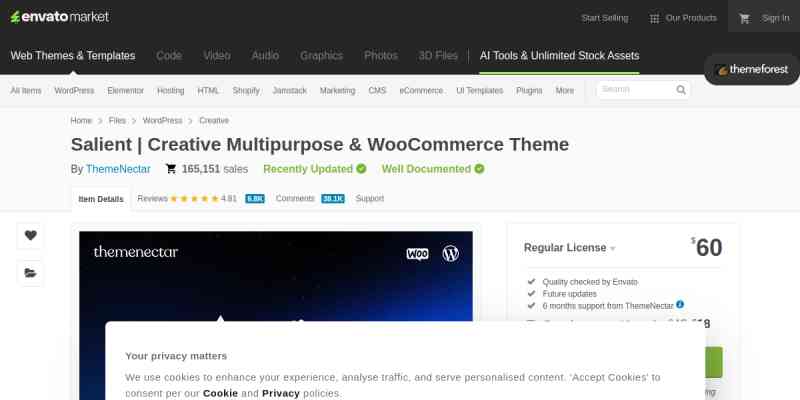The height and width of the screenshot is (400, 800).
Task: Click the Sign In button
Action: point(775,18)
